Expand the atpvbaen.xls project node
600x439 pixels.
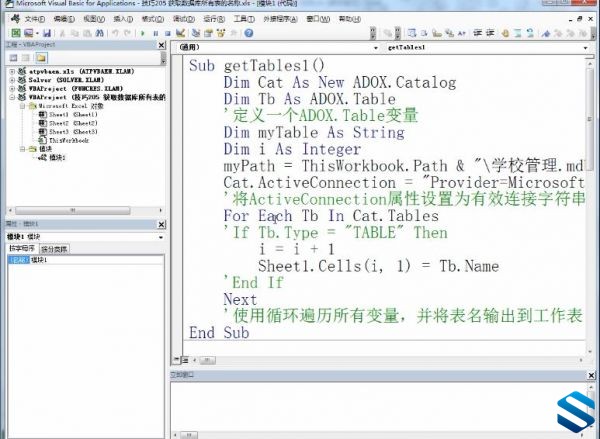12,71
